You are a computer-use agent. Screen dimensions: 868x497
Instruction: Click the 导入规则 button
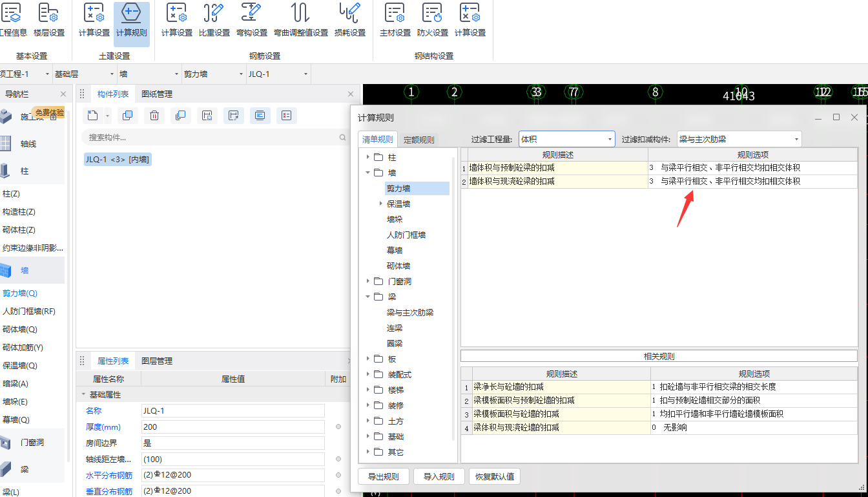[439, 477]
